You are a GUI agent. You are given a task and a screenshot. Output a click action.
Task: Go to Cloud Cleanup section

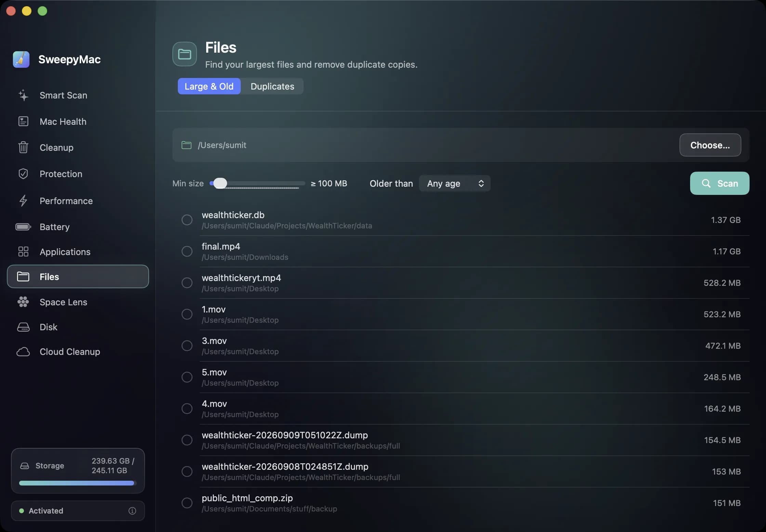[x=78, y=352]
